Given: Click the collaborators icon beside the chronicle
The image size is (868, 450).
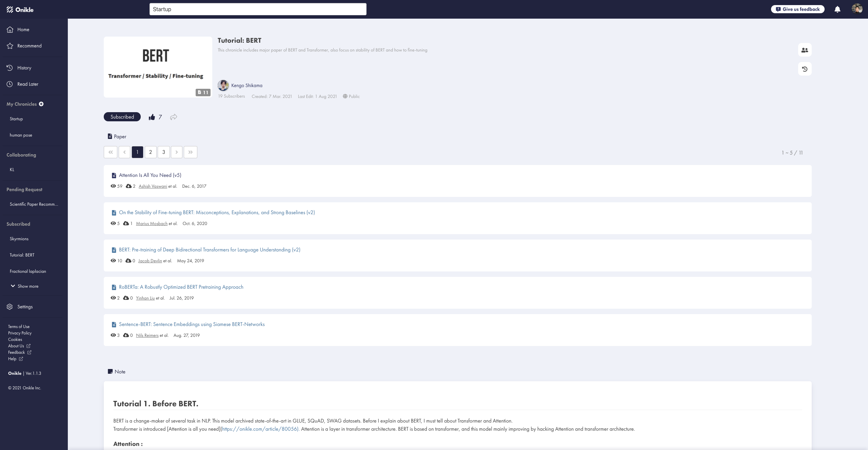Looking at the screenshot, I should click(805, 50).
